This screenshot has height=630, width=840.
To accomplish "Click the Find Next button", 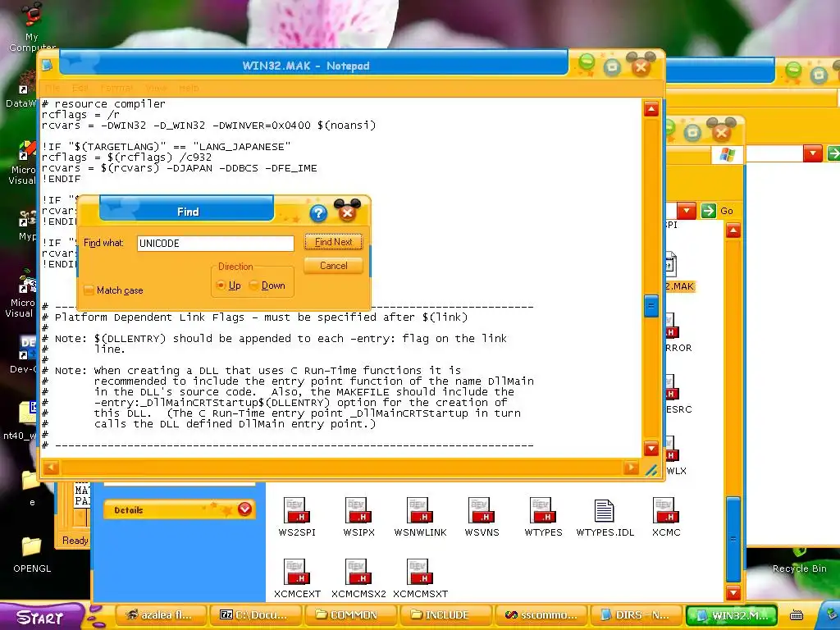I will [333, 242].
